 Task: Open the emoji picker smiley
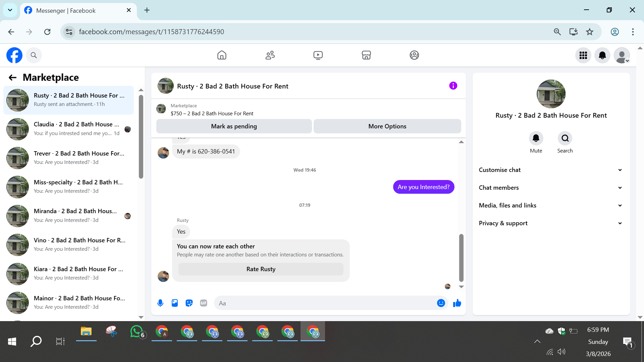(441, 303)
